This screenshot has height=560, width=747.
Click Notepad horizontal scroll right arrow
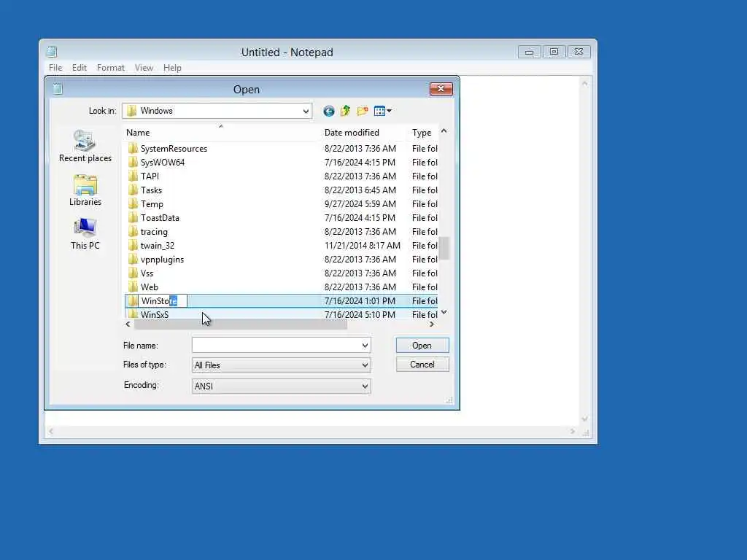point(573,432)
